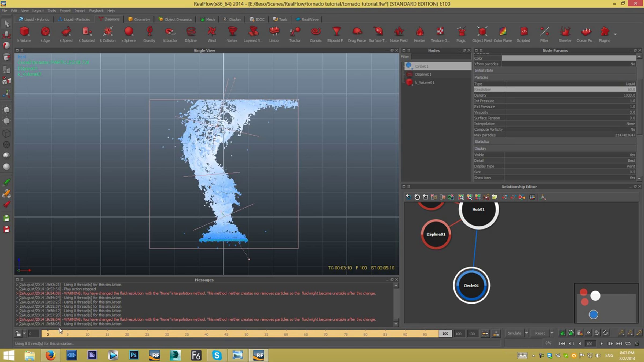The width and height of the screenshot is (644, 362).
Task: Jump to the last frame
Action: (619, 343)
